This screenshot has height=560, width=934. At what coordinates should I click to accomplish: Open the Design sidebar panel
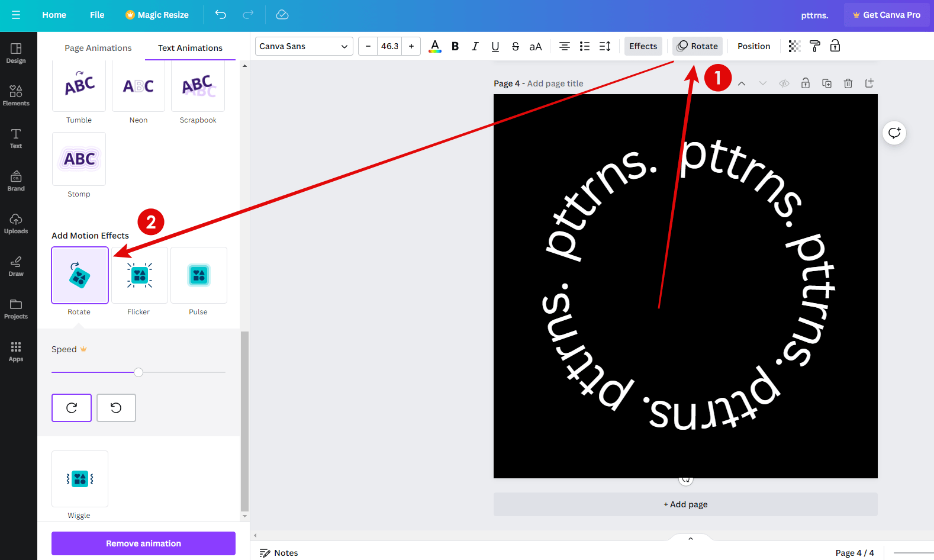click(x=16, y=53)
